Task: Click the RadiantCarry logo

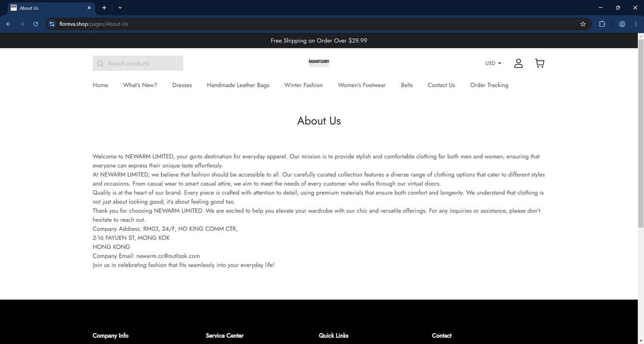Action: click(319, 63)
